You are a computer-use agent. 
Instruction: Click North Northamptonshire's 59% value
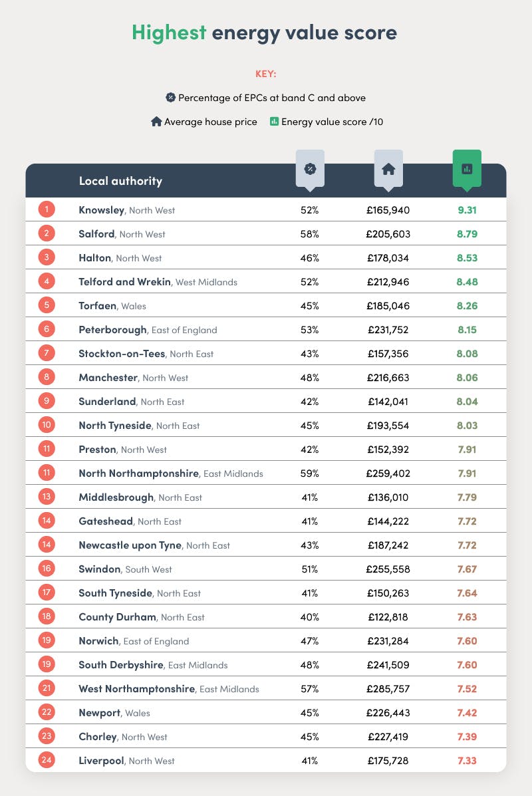coord(309,473)
